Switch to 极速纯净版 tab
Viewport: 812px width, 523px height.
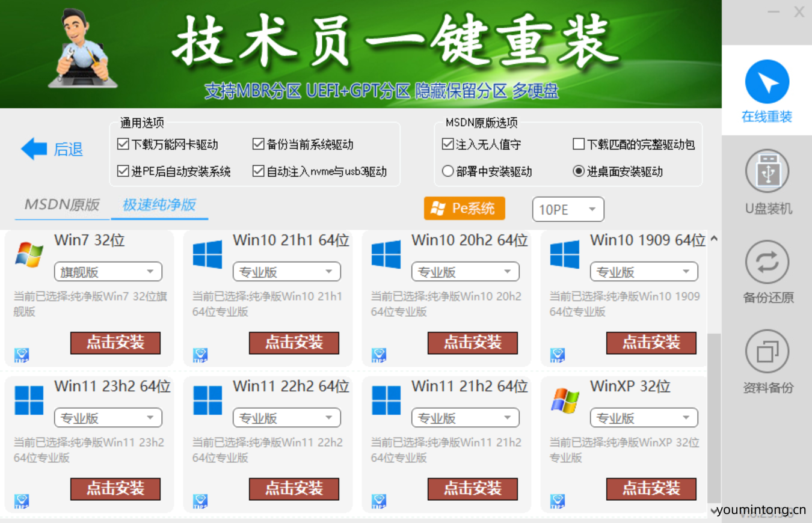[159, 205]
